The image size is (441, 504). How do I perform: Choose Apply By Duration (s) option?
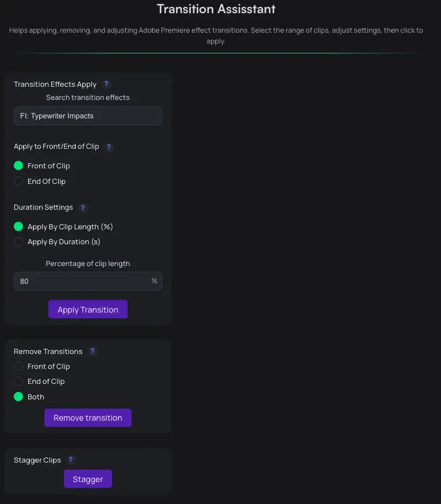tap(18, 242)
